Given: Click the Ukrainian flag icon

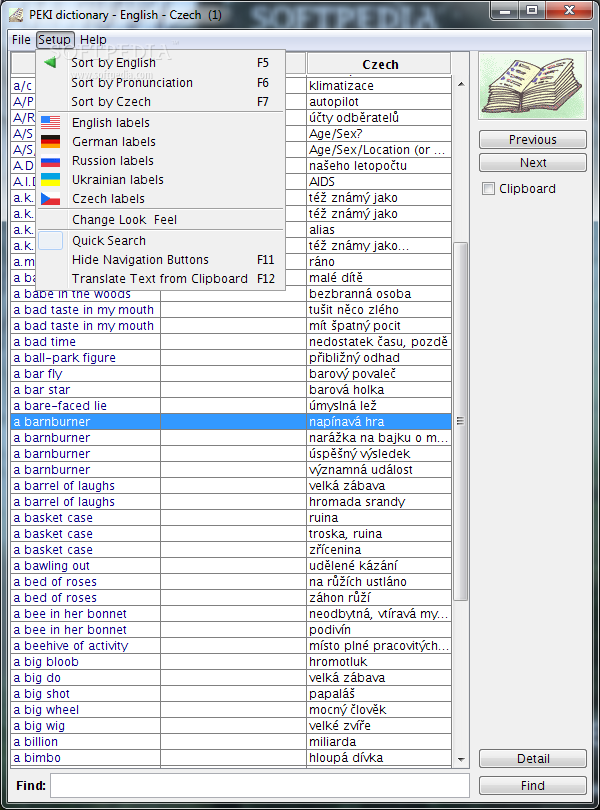Looking at the screenshot, I should 51,179.
